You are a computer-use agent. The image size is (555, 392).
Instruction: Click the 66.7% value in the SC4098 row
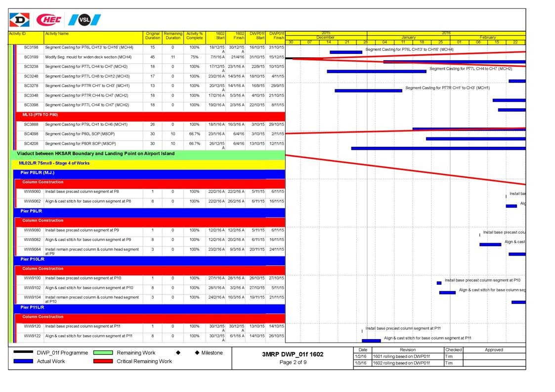tap(194, 134)
